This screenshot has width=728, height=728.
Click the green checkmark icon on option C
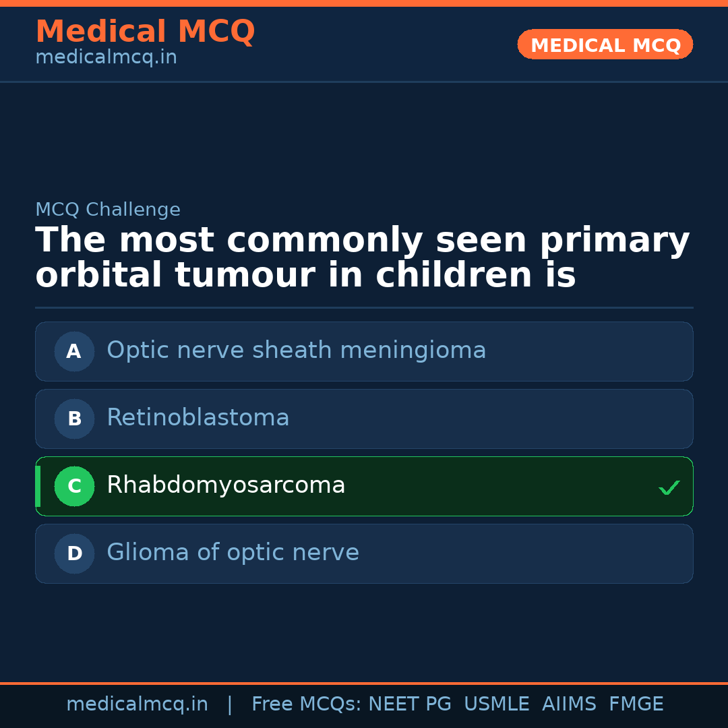(x=669, y=487)
